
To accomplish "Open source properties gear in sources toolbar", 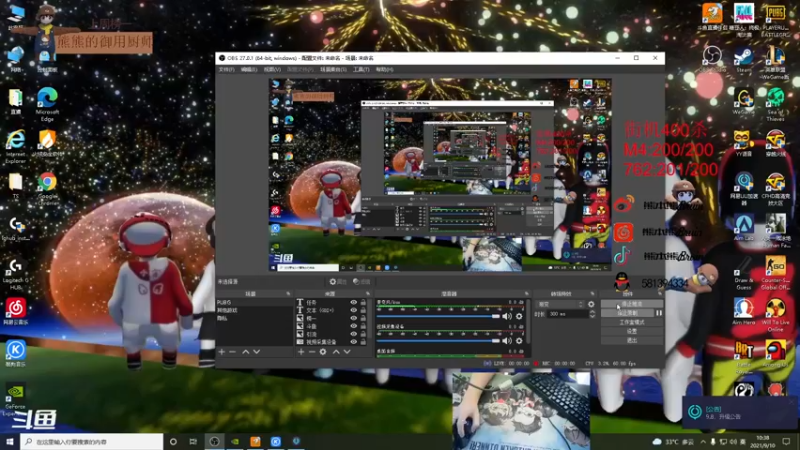I will point(323,352).
